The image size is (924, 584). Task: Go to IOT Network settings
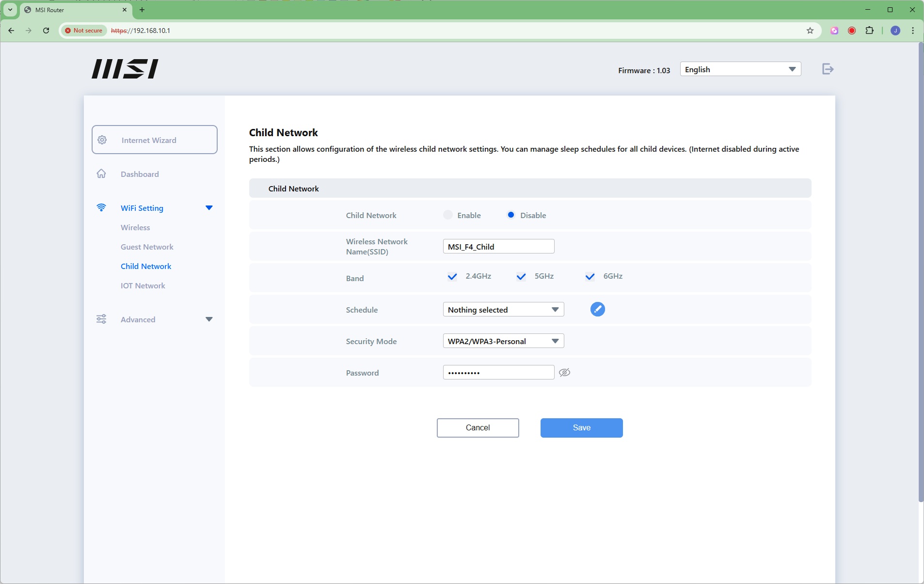[143, 286]
